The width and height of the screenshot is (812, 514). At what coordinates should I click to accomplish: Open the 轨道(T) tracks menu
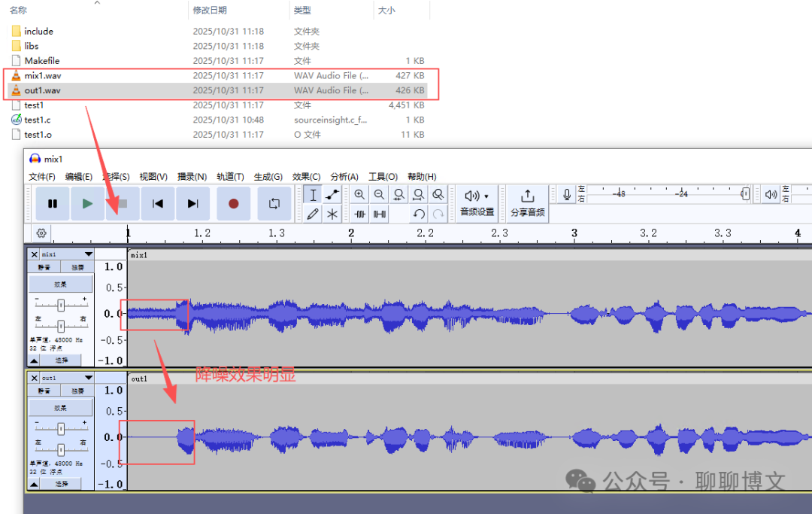pos(230,177)
